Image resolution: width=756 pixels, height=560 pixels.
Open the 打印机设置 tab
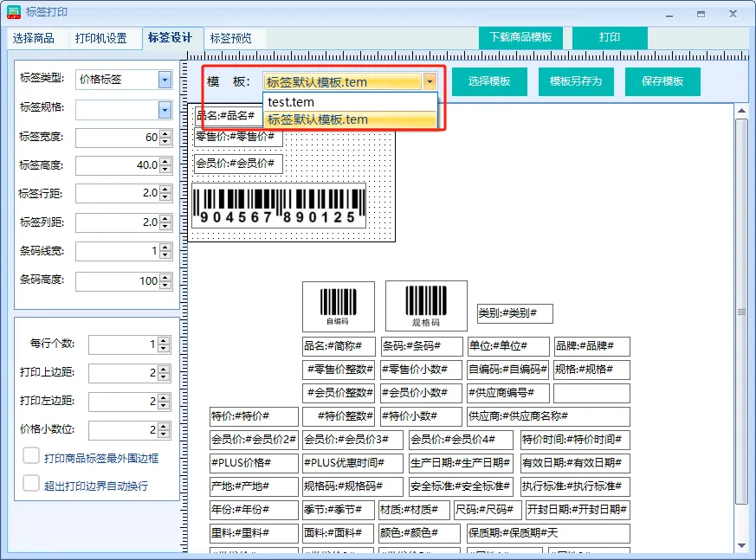100,38
